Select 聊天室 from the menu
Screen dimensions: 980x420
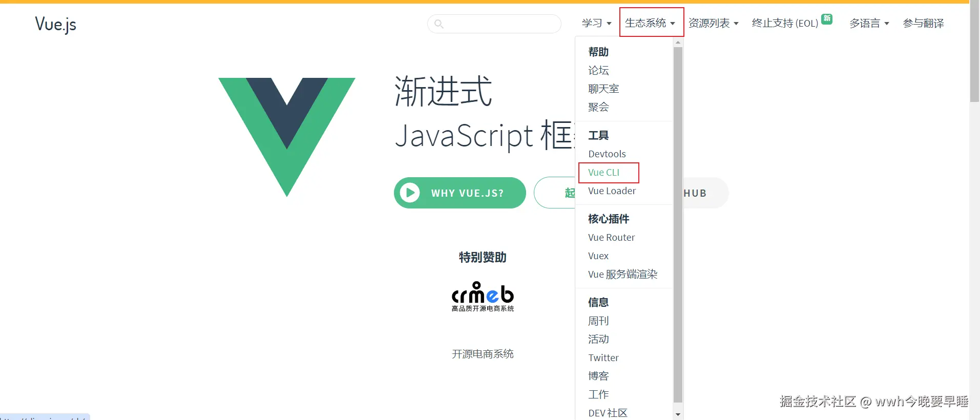(603, 89)
